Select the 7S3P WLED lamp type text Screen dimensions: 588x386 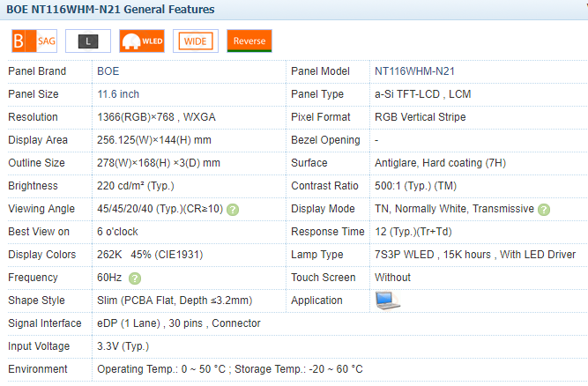tap(405, 255)
